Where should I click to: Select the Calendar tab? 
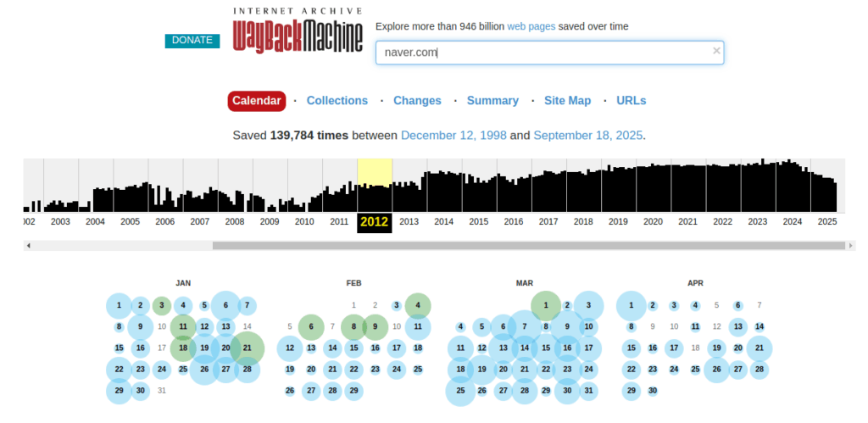[256, 101]
